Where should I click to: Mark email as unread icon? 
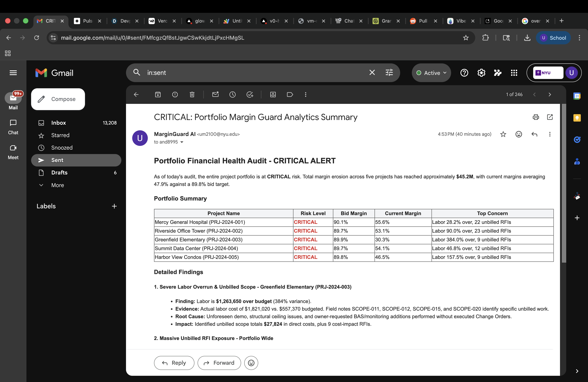click(x=215, y=94)
